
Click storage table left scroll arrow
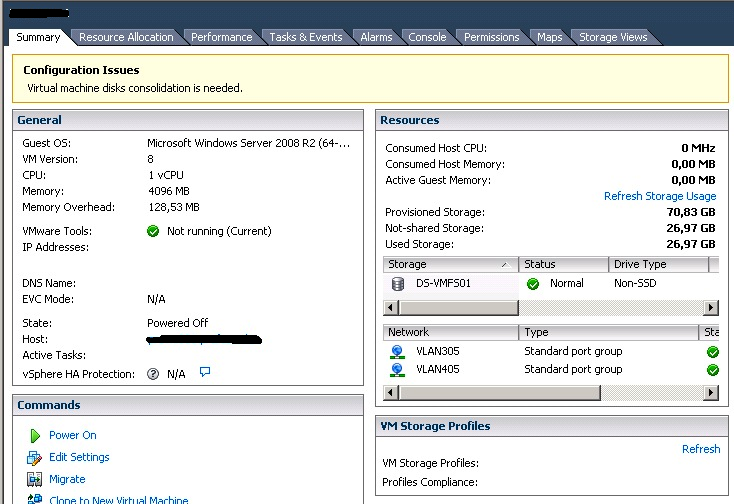pos(391,307)
